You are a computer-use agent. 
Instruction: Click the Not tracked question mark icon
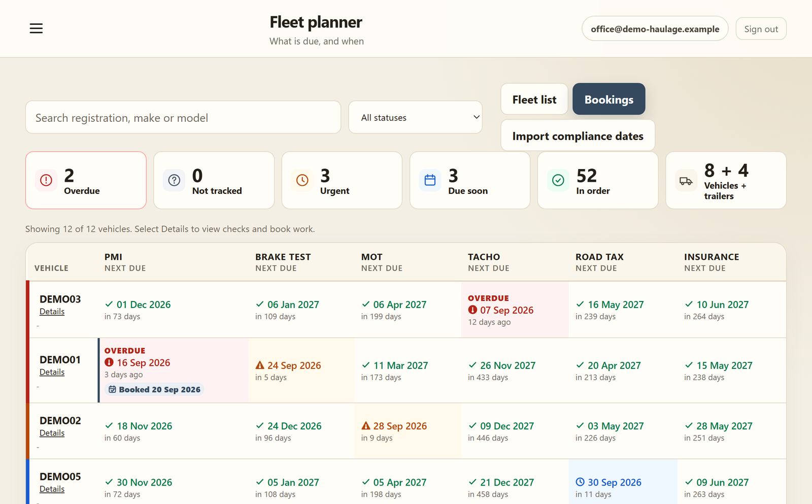coord(174,180)
